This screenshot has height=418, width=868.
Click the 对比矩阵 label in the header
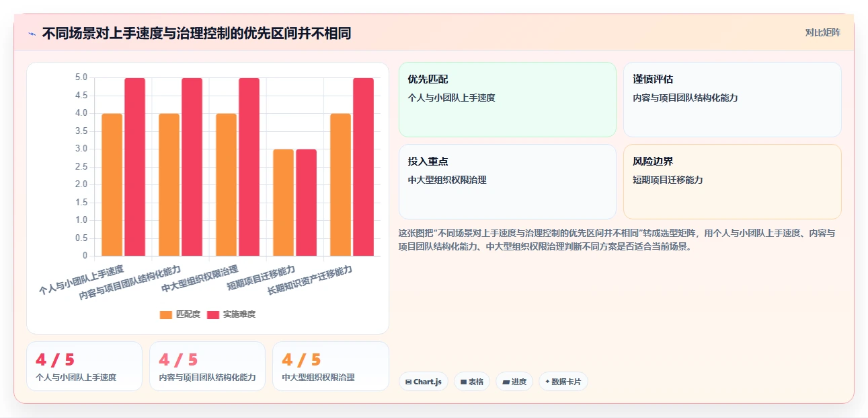point(822,32)
